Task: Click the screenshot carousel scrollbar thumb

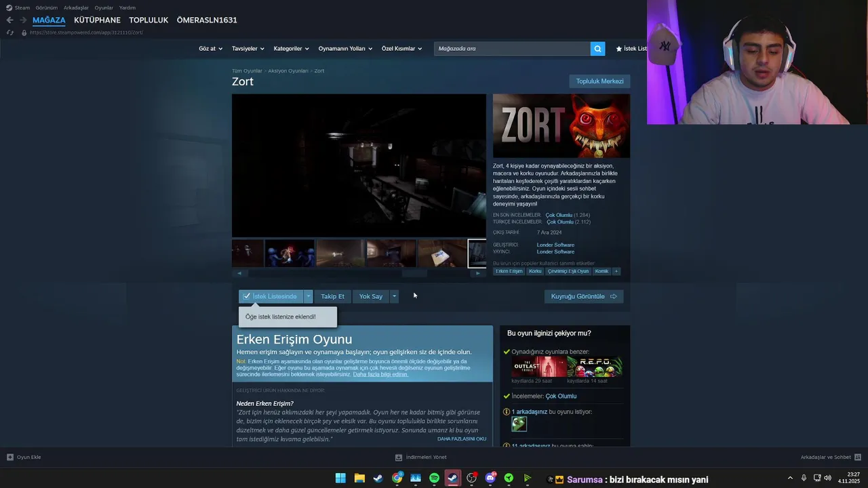Action: pos(414,273)
